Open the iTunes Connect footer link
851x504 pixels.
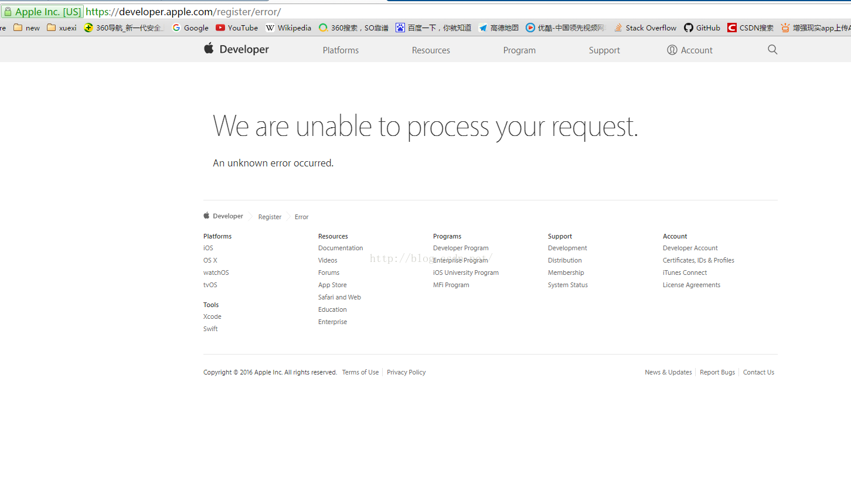685,273
